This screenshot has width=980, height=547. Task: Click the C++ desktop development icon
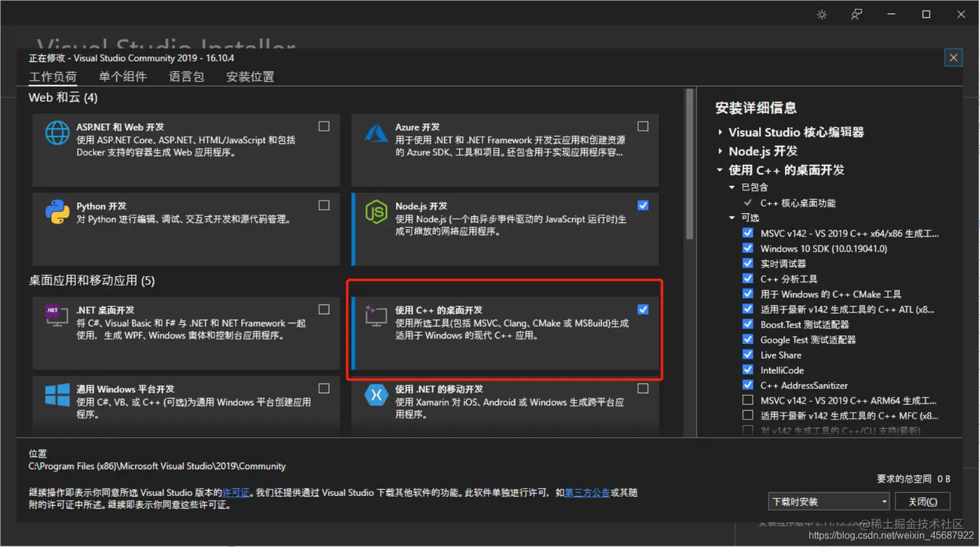pyautogui.click(x=376, y=315)
